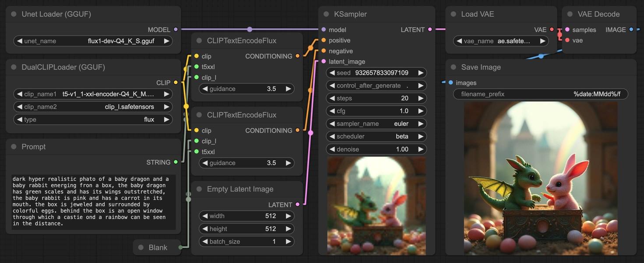Increase Empty Latent Image width arrow
This screenshot has width=644, height=263.
[289, 216]
